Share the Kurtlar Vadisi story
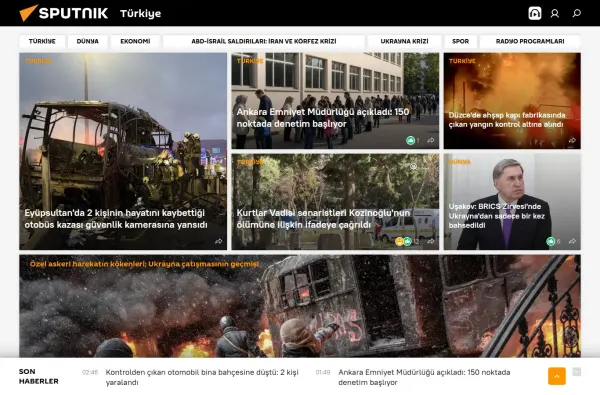This screenshot has width=600, height=395. [430, 242]
